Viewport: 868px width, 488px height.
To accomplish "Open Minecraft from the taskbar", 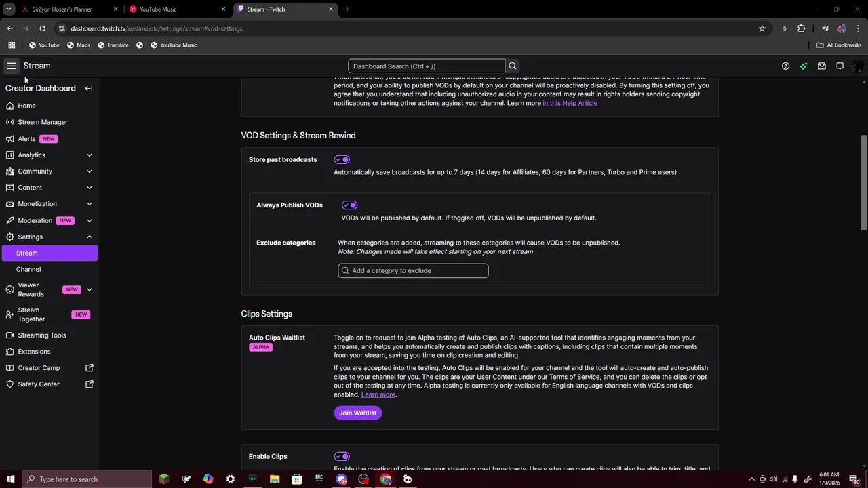I will [x=163, y=479].
